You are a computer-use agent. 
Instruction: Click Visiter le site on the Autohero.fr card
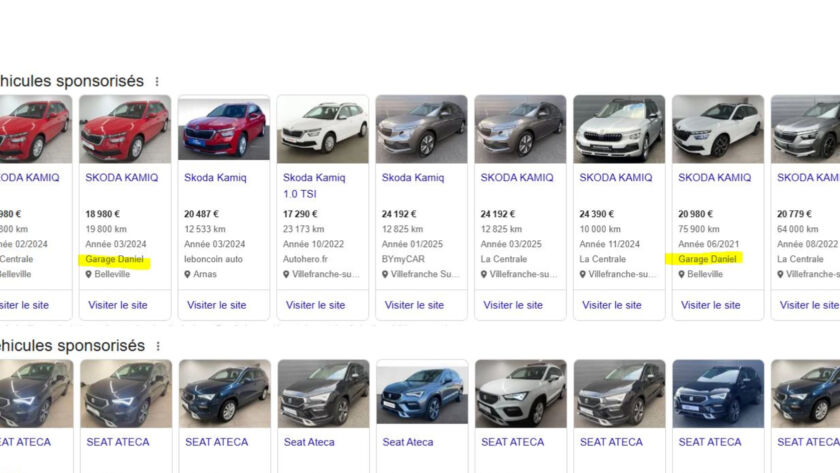tap(316, 305)
